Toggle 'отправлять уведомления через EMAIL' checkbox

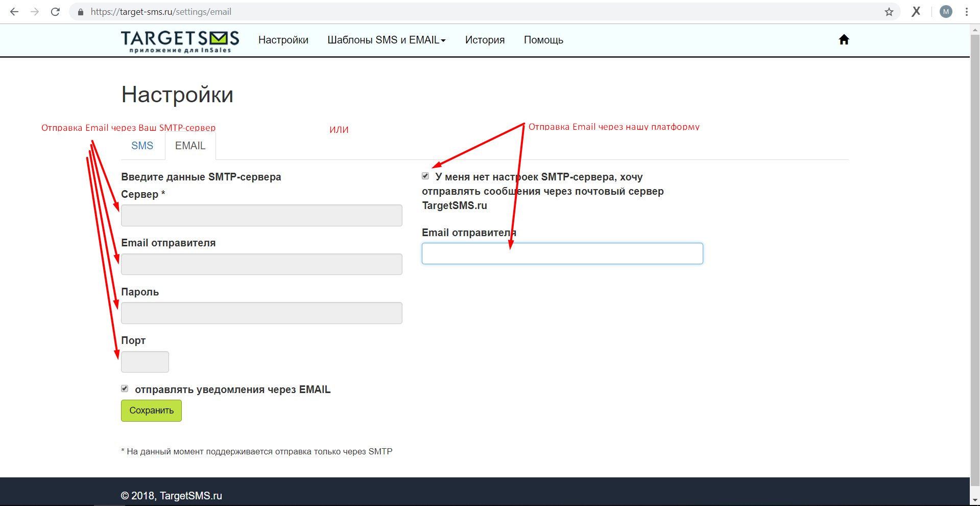pyautogui.click(x=125, y=388)
